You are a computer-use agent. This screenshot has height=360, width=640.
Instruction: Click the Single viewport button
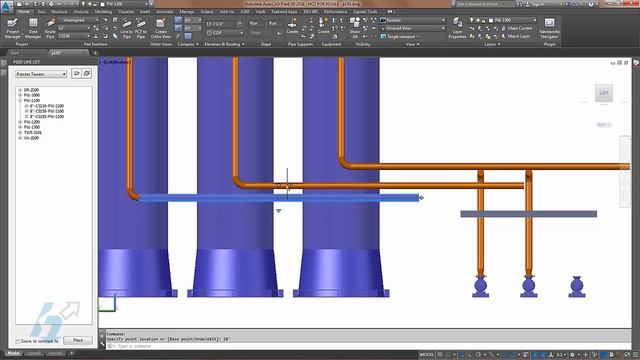pyautogui.click(x=400, y=36)
